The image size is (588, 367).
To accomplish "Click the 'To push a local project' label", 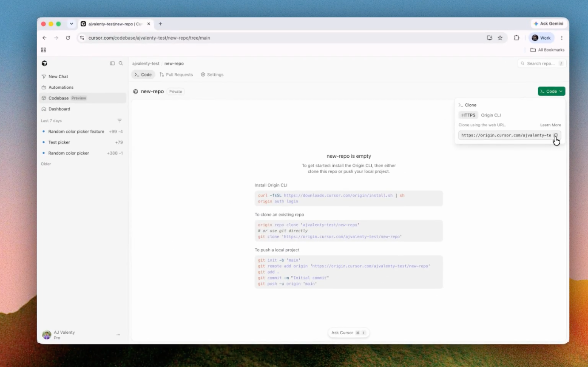I will 277,250.
